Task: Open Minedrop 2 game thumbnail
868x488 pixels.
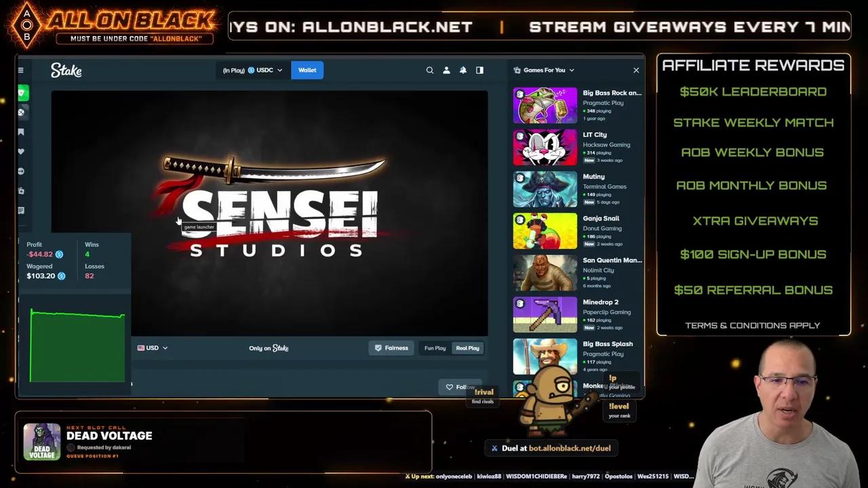Action: (x=545, y=315)
